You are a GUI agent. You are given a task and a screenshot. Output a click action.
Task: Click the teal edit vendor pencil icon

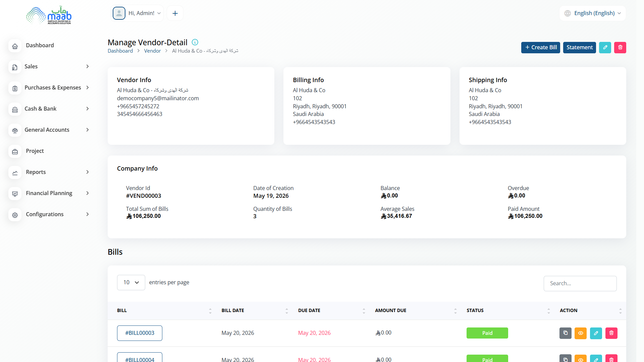pos(605,48)
